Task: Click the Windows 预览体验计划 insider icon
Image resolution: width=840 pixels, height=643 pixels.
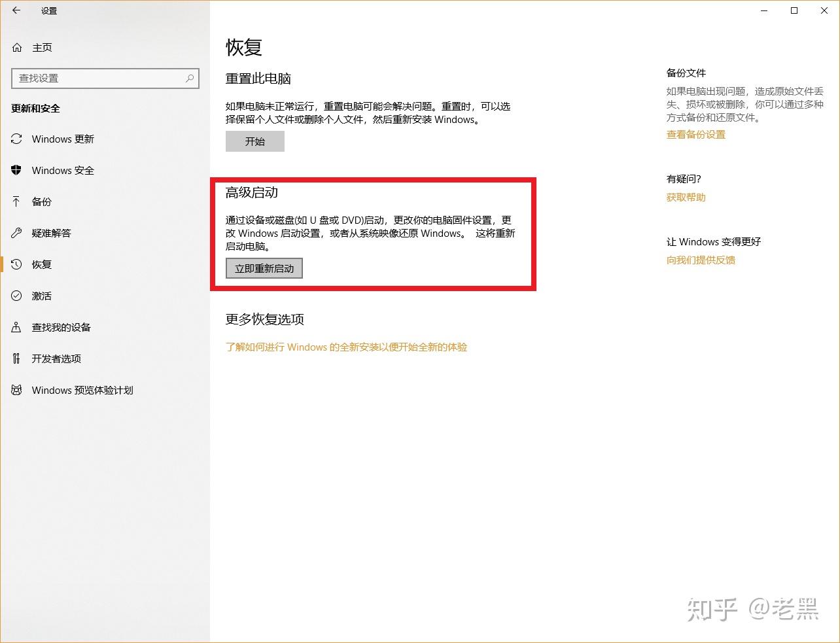Action: (x=16, y=390)
